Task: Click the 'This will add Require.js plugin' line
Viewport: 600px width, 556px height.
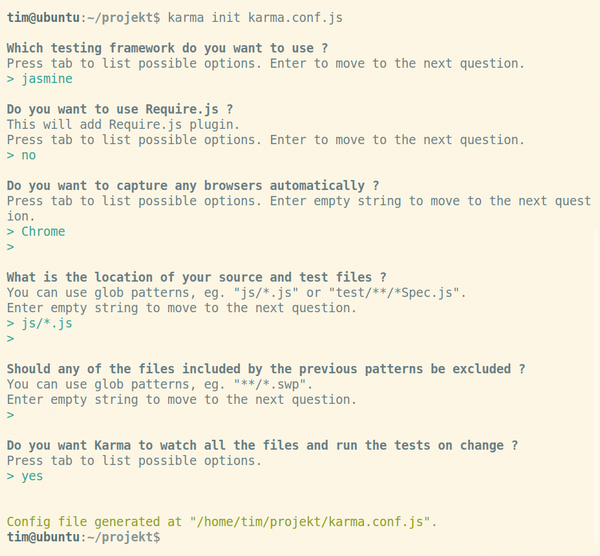Action: point(123,125)
